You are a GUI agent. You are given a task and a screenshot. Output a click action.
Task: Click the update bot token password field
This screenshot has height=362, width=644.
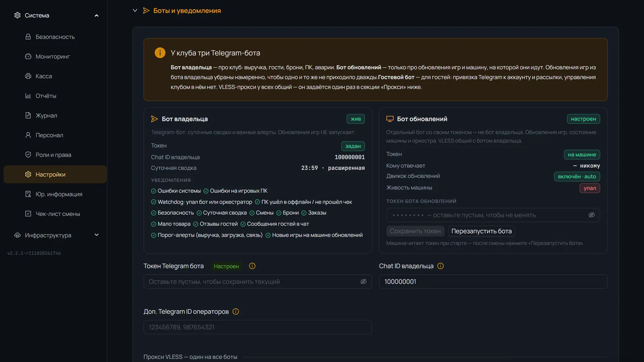(x=493, y=215)
